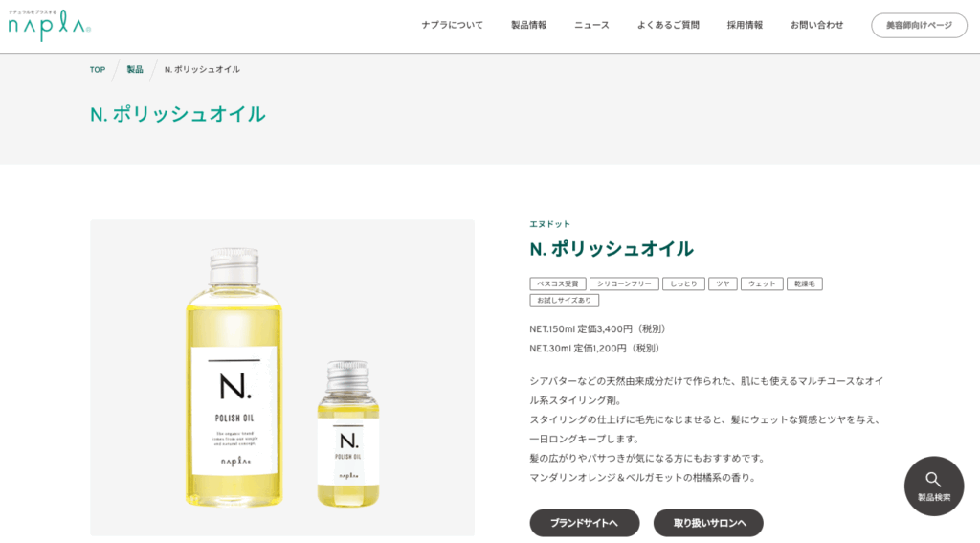This screenshot has height=543, width=980.
Task: Open よくあるご質問 in the navigation
Action: click(667, 25)
